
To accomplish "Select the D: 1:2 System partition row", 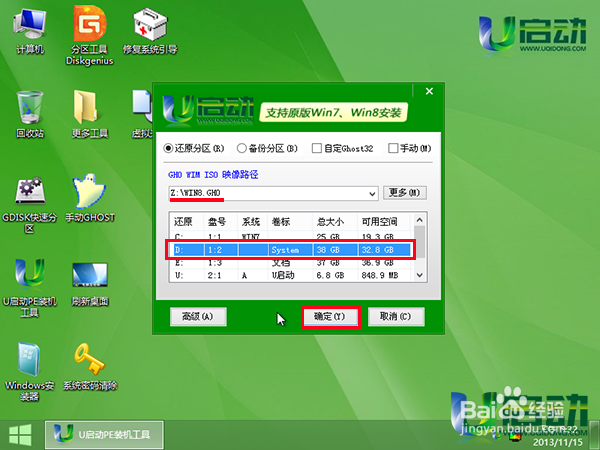I will point(291,250).
